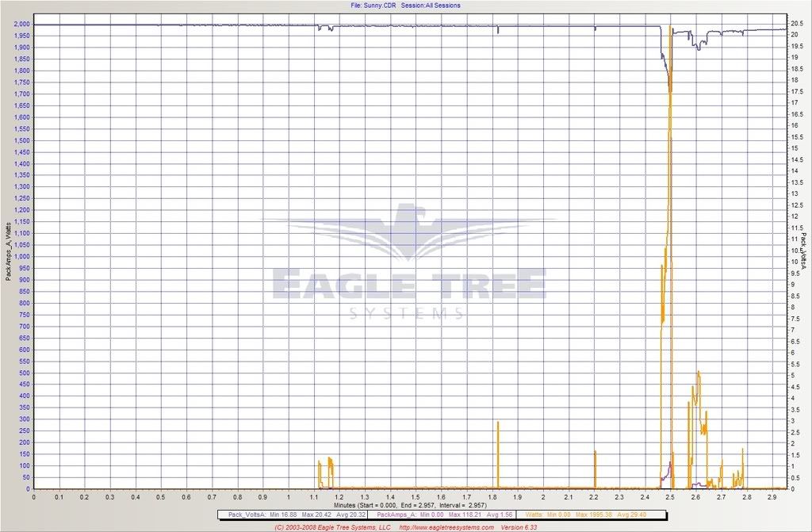This screenshot has height=532, width=812.
Task: Click the 20.5 value on right axis
Action: (796, 23)
